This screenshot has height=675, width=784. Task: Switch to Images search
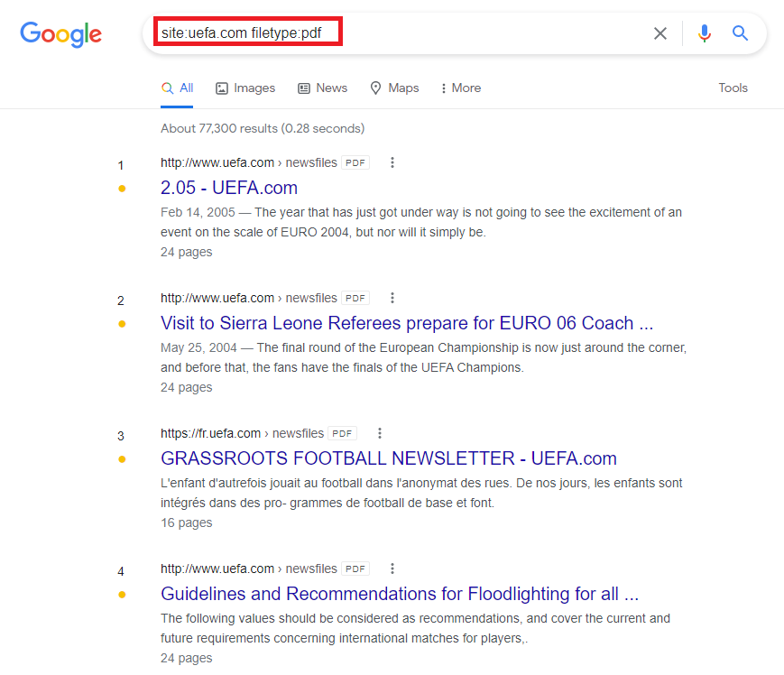click(x=244, y=88)
